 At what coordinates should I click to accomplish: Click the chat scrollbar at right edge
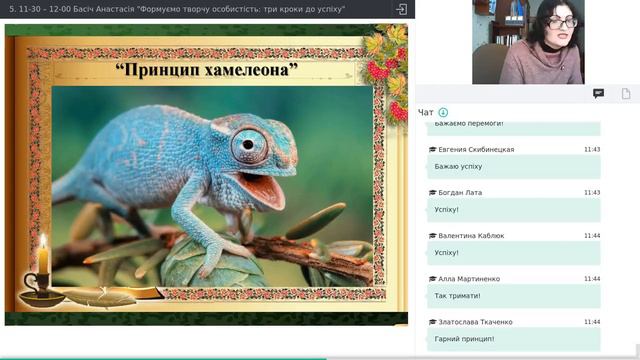(638, 351)
